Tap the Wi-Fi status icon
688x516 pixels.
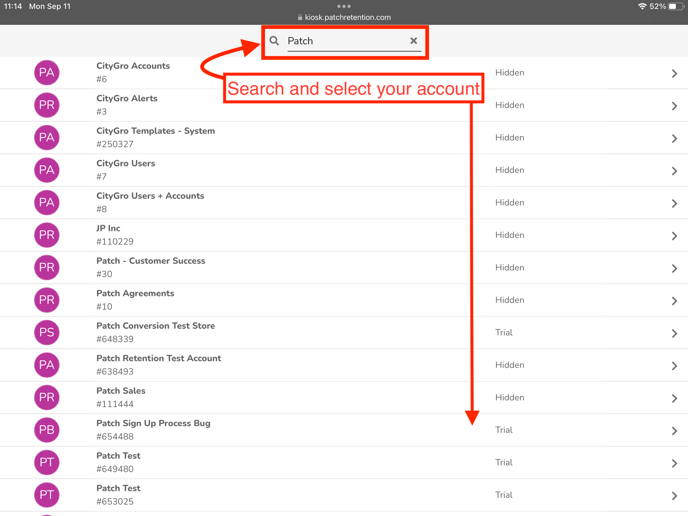coord(642,6)
